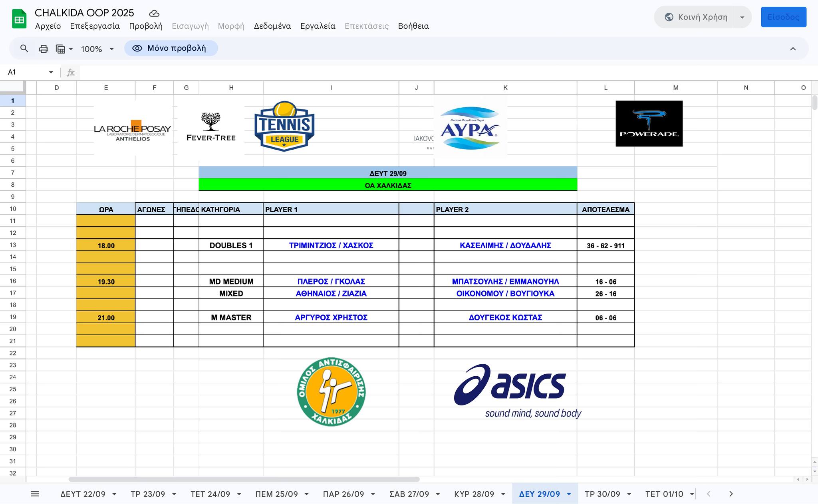This screenshot has width=818, height=504.
Task: Select column K header
Action: [x=505, y=87]
